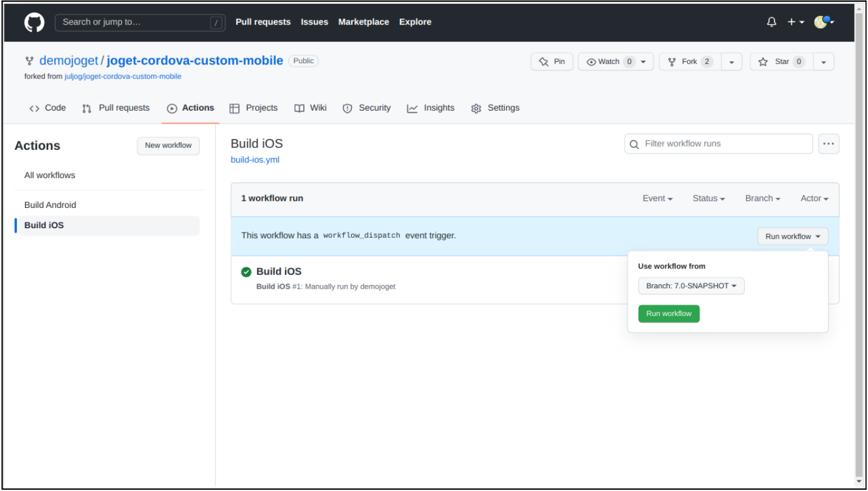The image size is (868, 491).
Task: Choose the Branch: 7.0-SNAPSHOT selector
Action: pyautogui.click(x=691, y=286)
